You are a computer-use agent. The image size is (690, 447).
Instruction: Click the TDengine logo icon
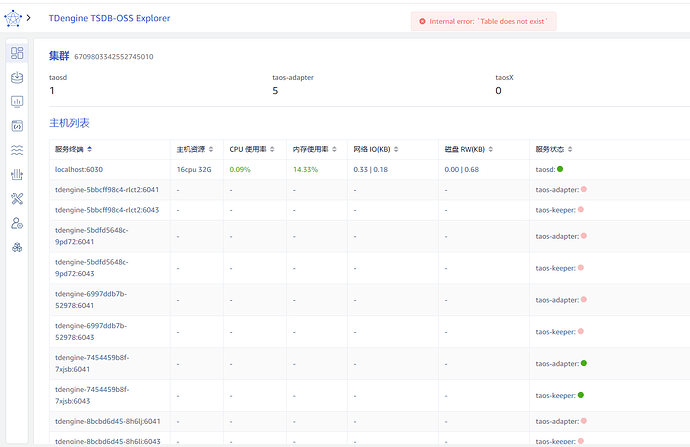[13, 18]
